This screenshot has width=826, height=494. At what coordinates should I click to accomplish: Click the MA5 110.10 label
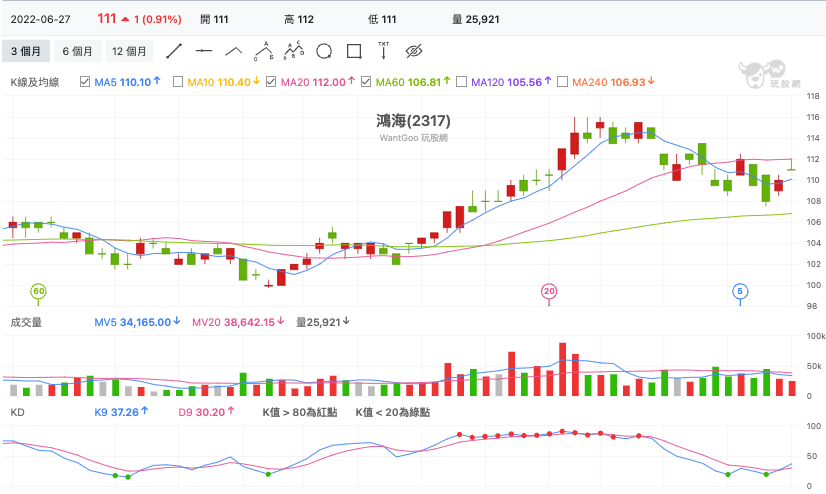(127, 82)
